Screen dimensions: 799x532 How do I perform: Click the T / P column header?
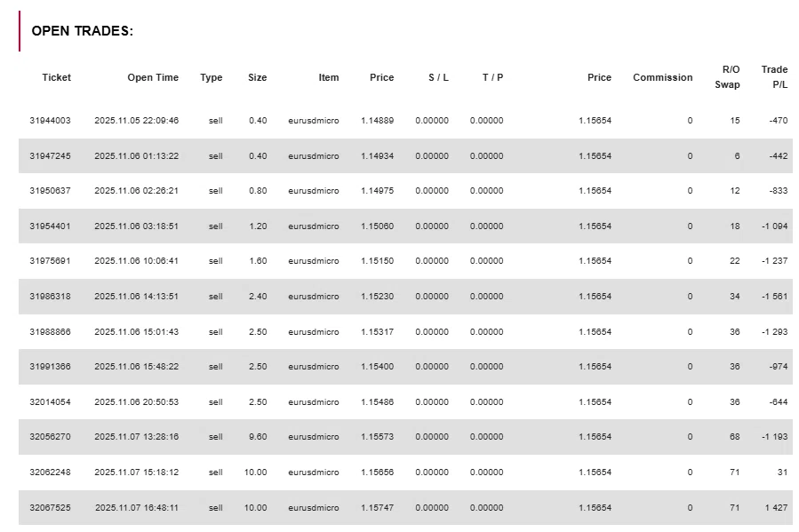point(492,77)
